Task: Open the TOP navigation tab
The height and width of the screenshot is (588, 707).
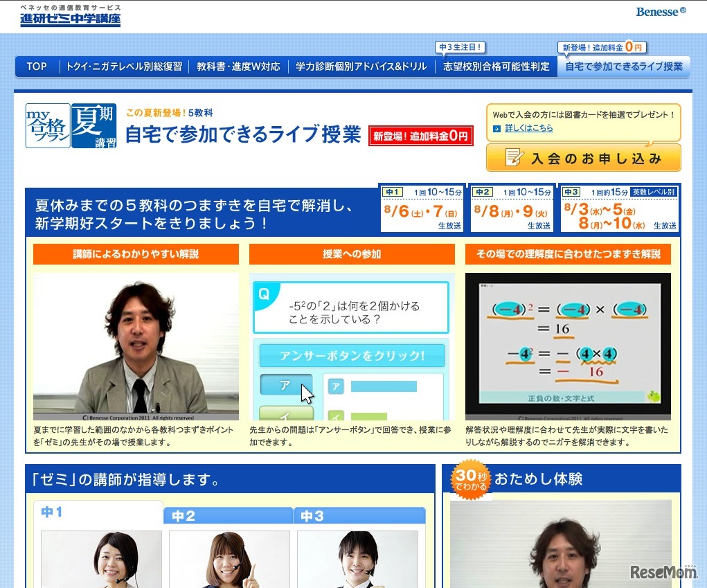Action: coord(36,67)
